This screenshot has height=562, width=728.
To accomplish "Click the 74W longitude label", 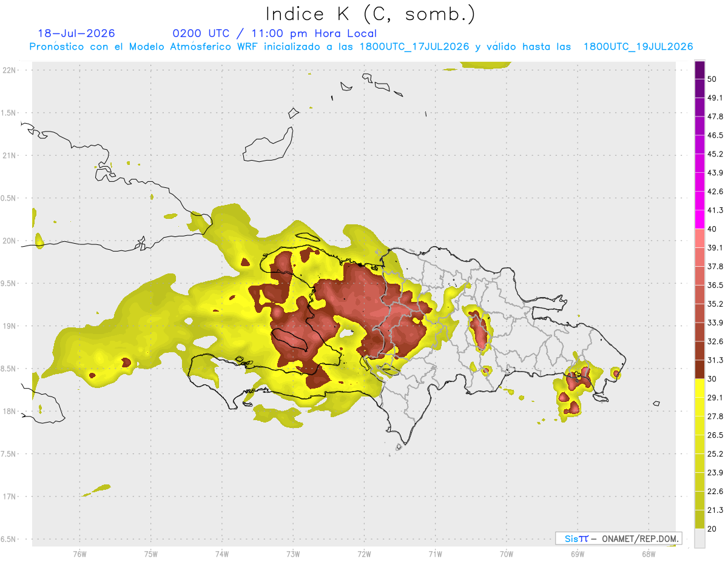I will point(221,554).
